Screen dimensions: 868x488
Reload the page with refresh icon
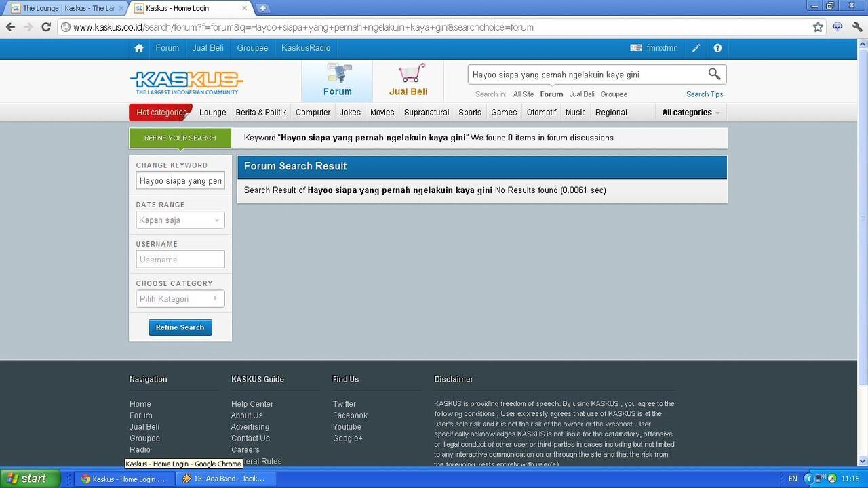[46, 27]
